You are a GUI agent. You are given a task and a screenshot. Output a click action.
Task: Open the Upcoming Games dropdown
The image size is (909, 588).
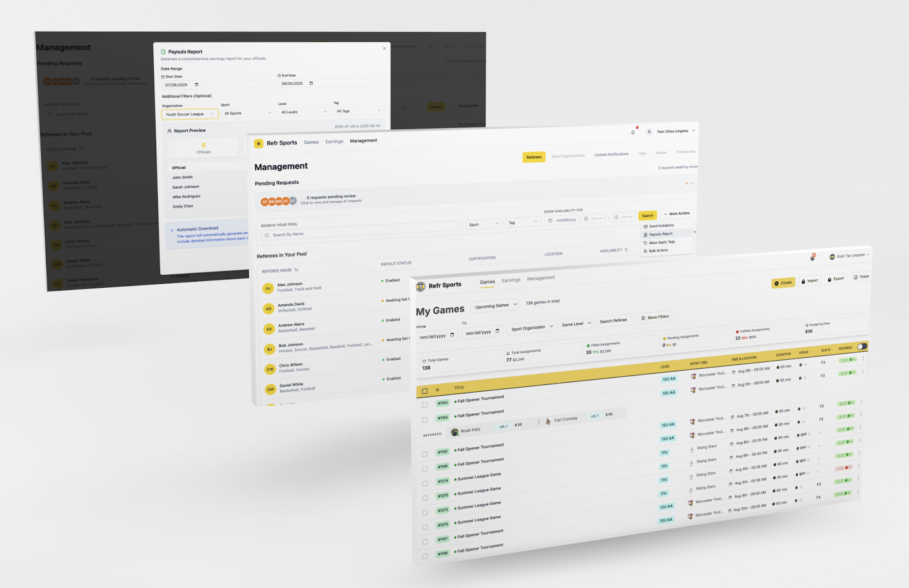coord(494,306)
